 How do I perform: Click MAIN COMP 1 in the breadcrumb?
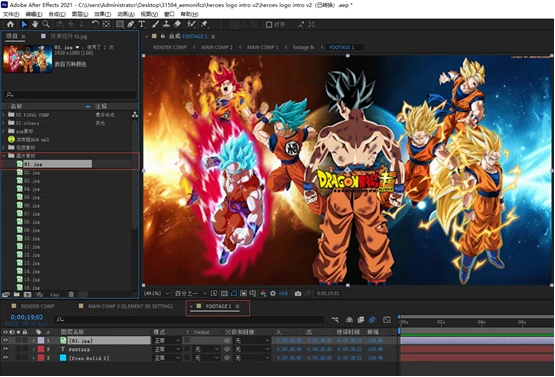point(263,47)
